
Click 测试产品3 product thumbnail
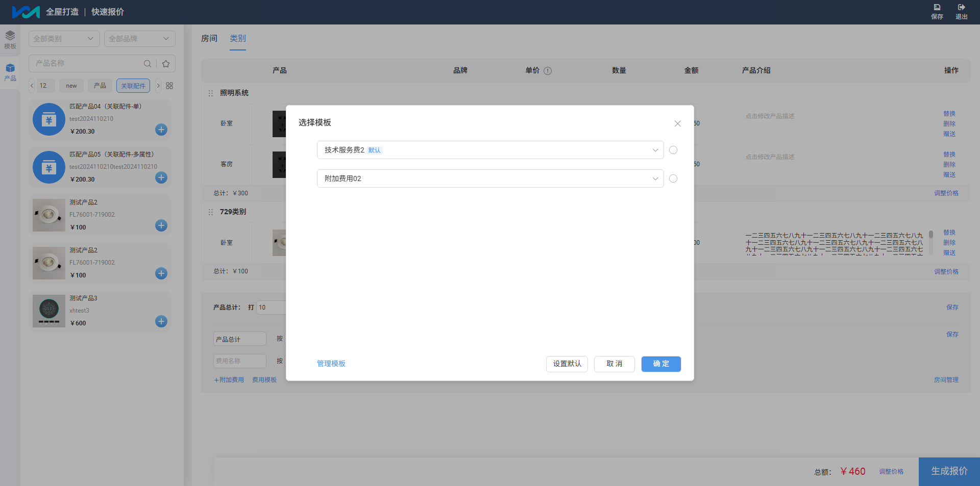(49, 311)
